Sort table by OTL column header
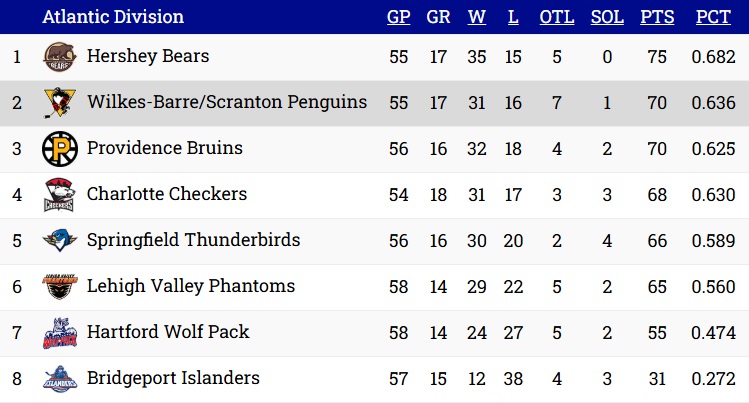The height and width of the screenshot is (403, 749). (x=557, y=17)
